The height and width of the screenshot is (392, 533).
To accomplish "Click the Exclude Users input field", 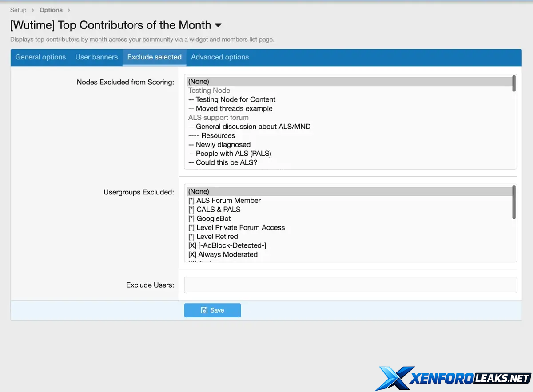I will [x=350, y=285].
